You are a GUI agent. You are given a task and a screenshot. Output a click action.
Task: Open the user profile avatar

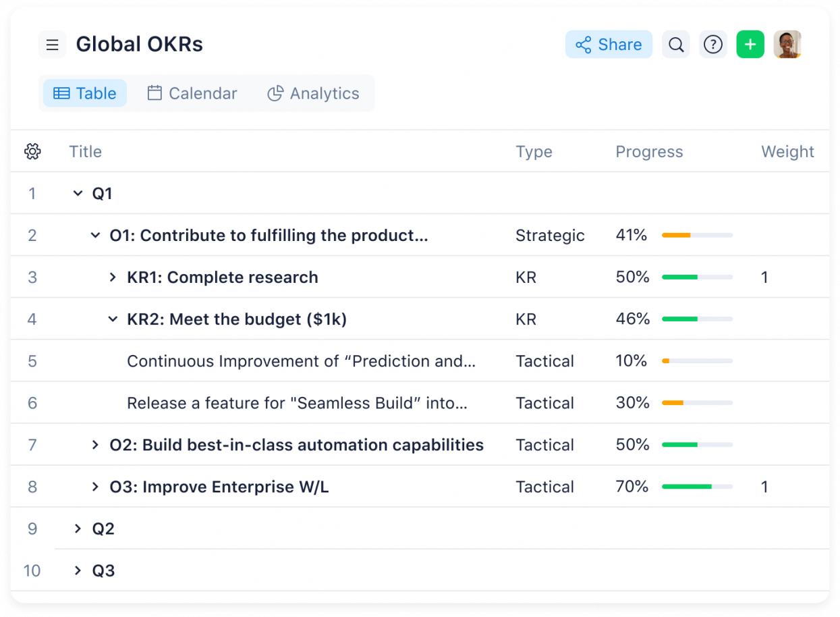(787, 45)
